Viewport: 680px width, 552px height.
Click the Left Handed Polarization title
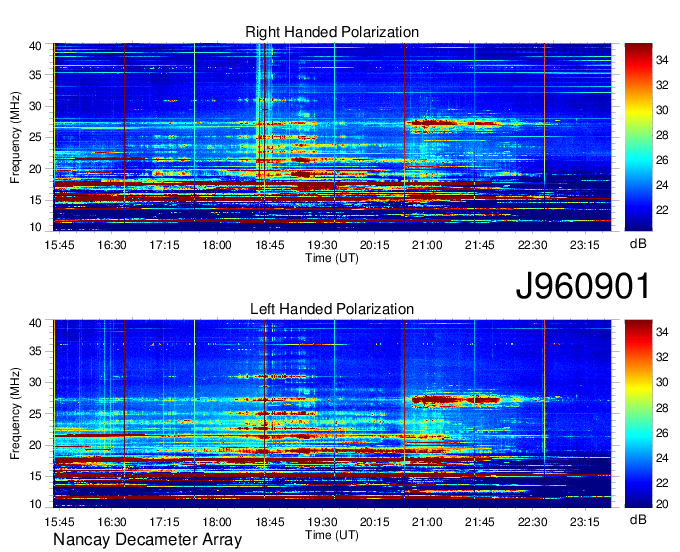pos(332,309)
